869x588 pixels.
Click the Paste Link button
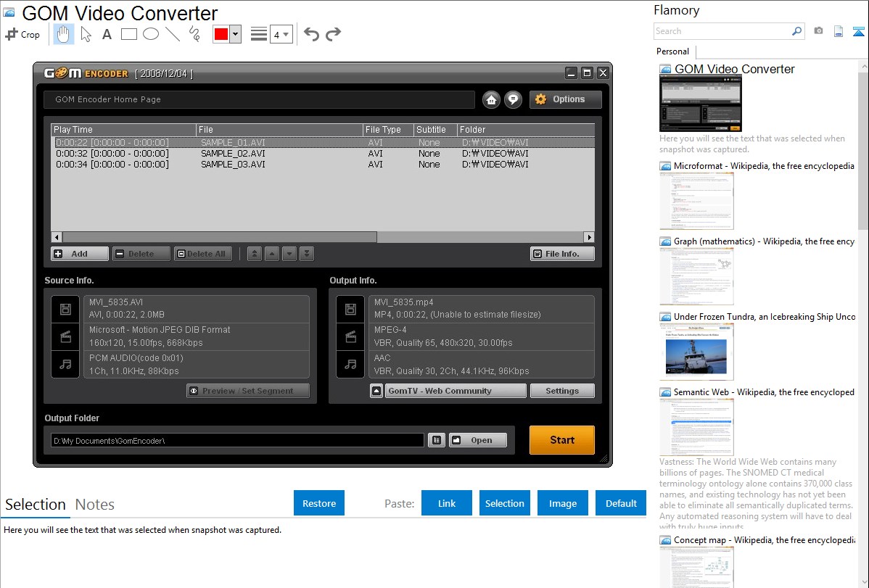[x=447, y=503]
